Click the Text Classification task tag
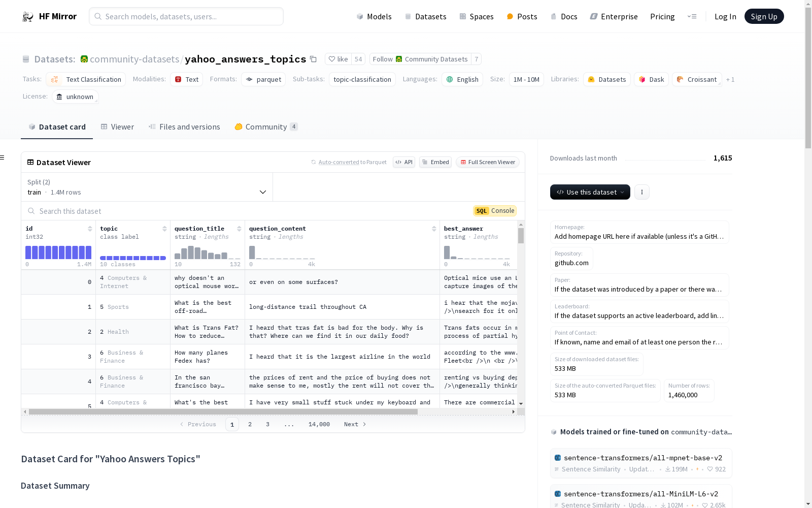812x508 pixels. (x=86, y=79)
